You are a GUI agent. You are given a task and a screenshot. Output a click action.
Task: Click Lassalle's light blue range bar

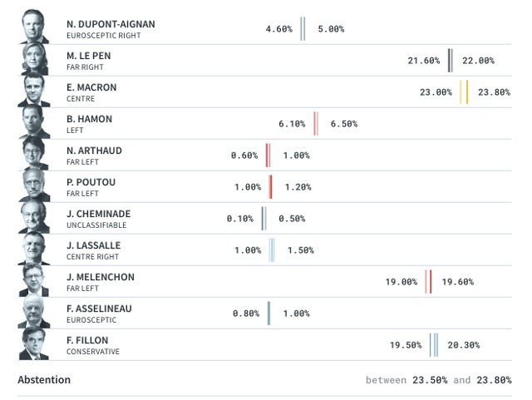click(x=272, y=250)
